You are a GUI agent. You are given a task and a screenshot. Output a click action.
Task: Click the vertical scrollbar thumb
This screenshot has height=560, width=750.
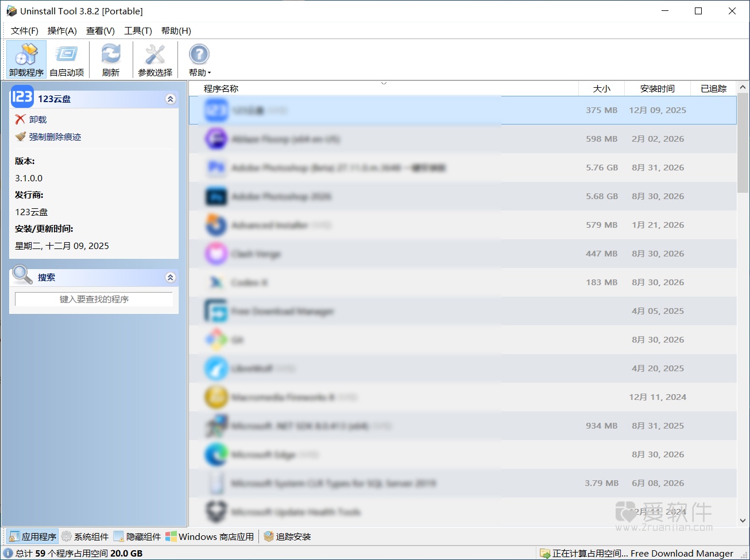click(743, 143)
